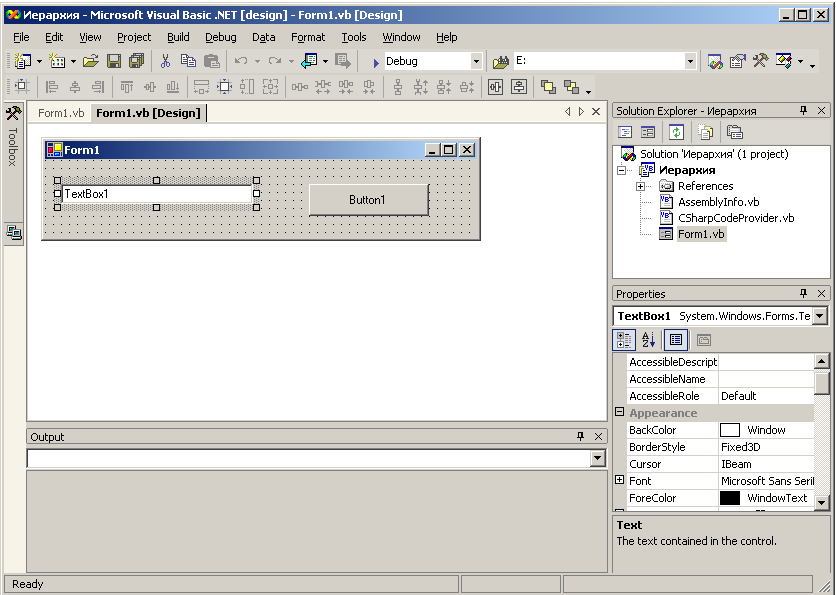The width and height of the screenshot is (836, 595).
Task: Click the Align Lefts layout icon
Action: 52,86
